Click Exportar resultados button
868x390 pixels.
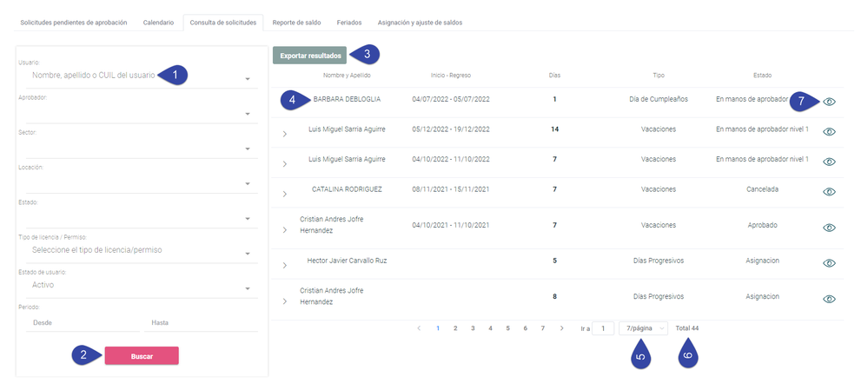(x=309, y=56)
